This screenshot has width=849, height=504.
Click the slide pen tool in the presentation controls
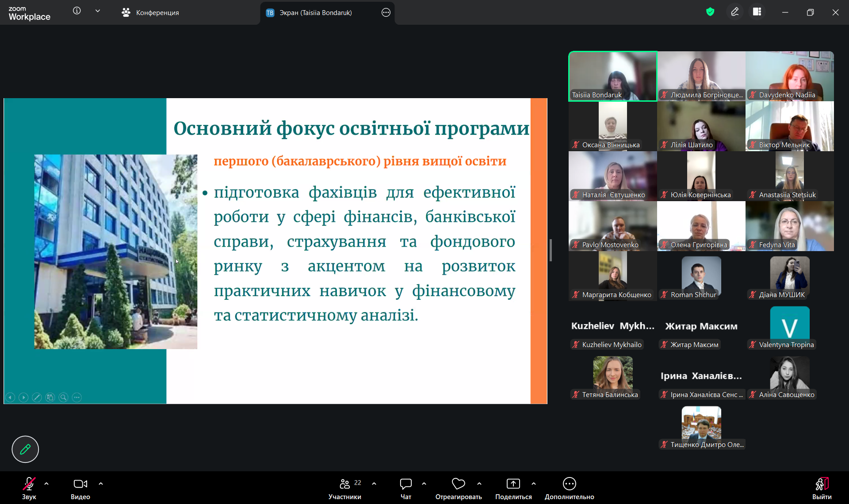37,397
